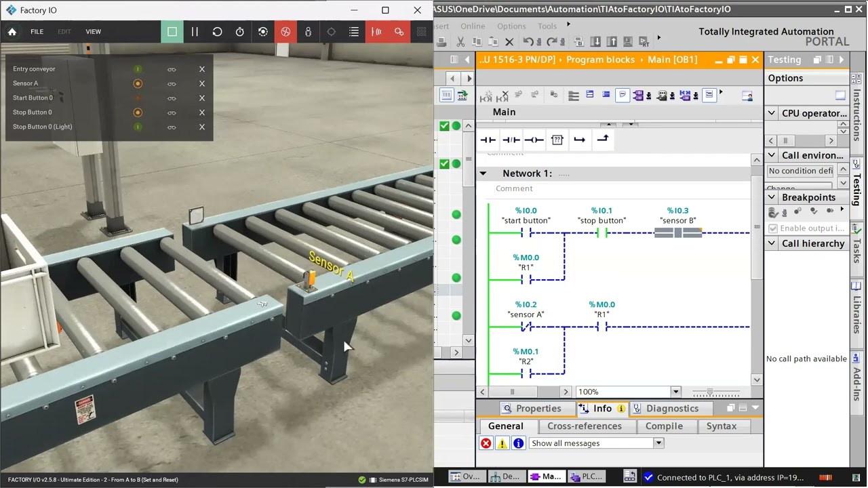
Task: Collapse Breakpoints section
Action: 772,197
